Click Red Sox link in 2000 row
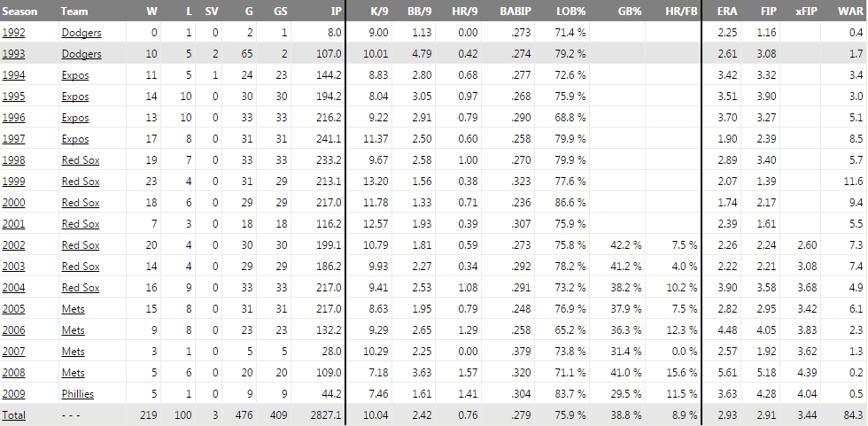This screenshot has width=868, height=426. pyautogui.click(x=81, y=203)
